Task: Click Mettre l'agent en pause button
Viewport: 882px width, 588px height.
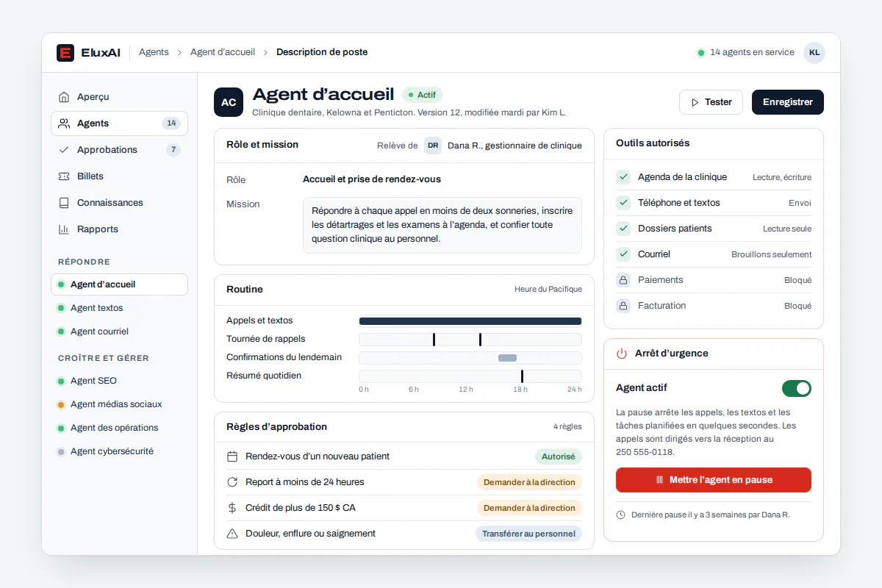Action: click(714, 480)
